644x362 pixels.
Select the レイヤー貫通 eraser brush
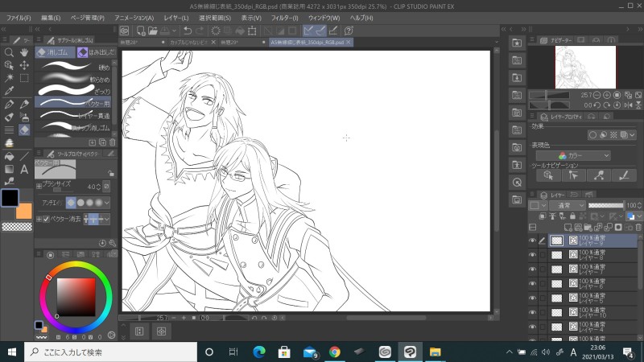(x=73, y=115)
